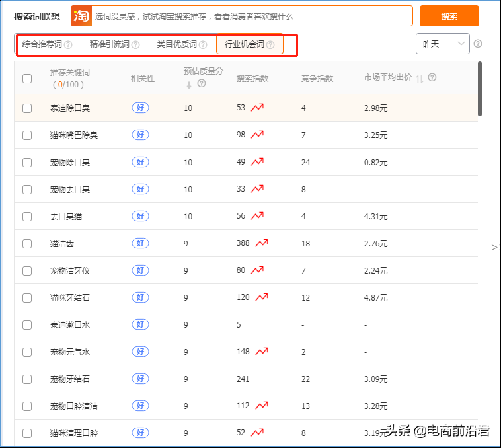This screenshot has height=448, width=501.
Task: Click the help icon beside the 昨天 dropdown
Action: [478, 44]
